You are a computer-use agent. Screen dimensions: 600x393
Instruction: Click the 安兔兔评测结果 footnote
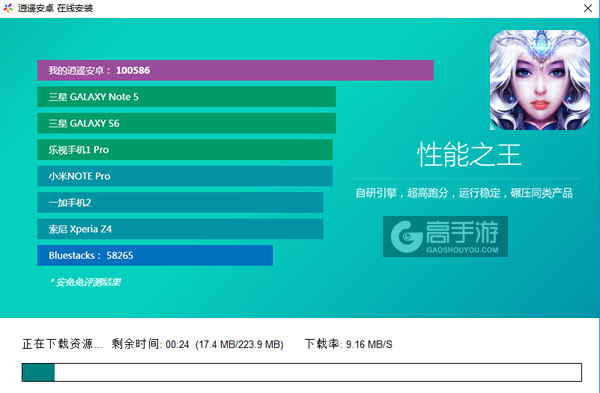click(x=86, y=282)
